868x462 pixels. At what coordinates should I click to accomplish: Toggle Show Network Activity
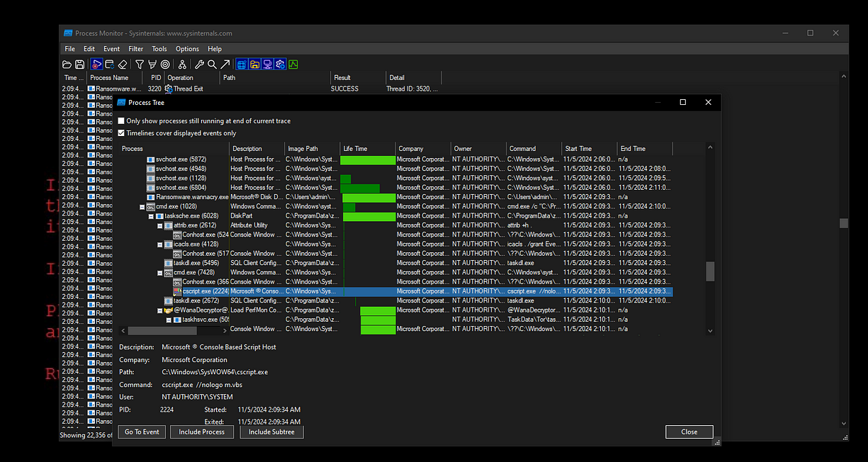pos(267,64)
